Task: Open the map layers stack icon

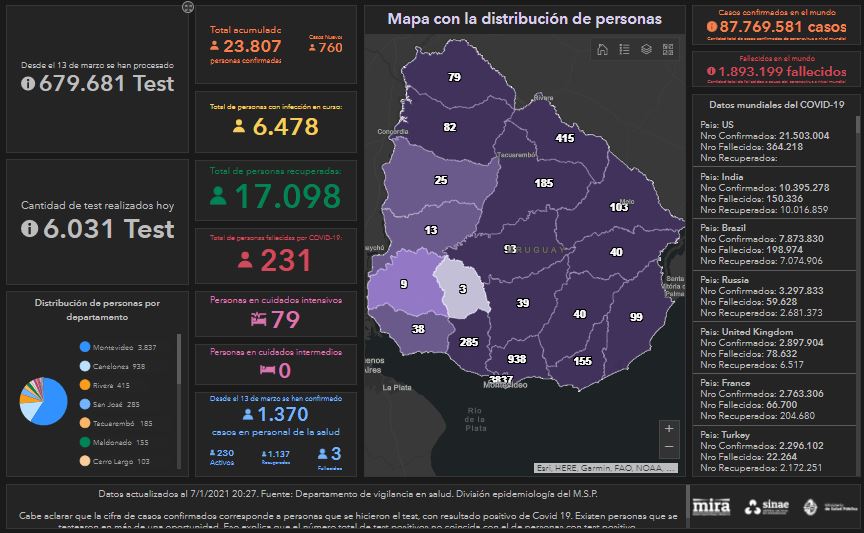Action: (x=646, y=49)
